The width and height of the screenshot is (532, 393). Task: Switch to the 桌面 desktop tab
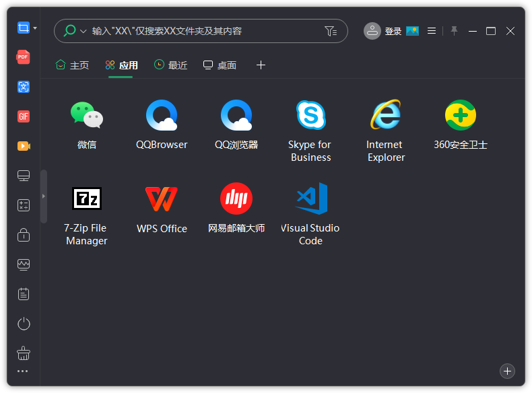pyautogui.click(x=220, y=65)
